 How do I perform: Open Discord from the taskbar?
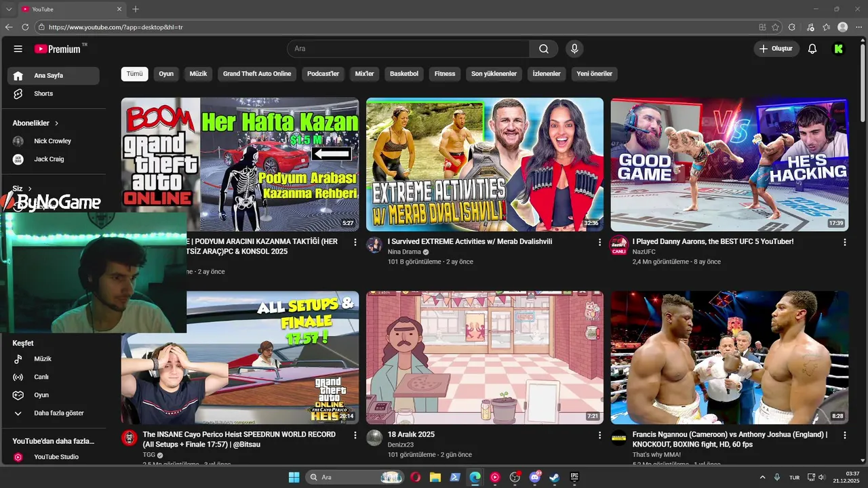coord(534,477)
